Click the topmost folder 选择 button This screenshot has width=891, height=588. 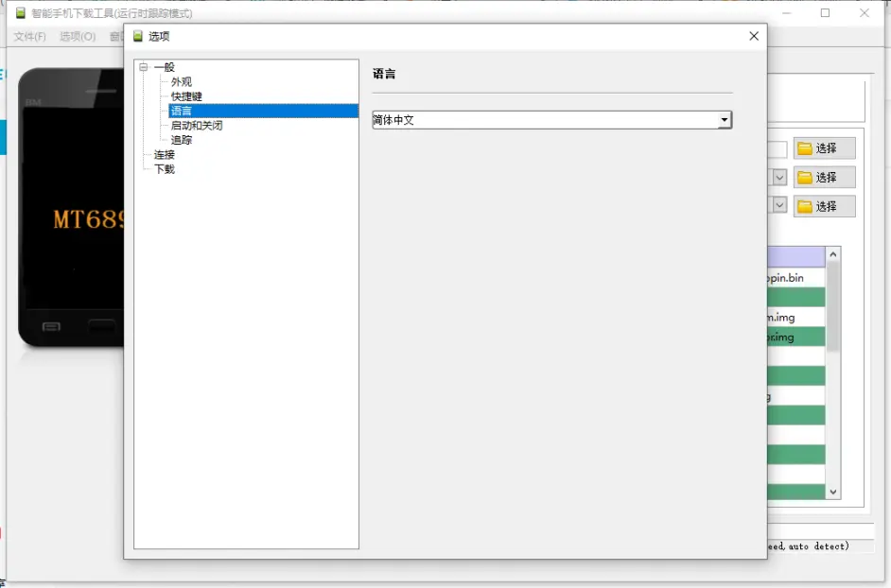(824, 148)
